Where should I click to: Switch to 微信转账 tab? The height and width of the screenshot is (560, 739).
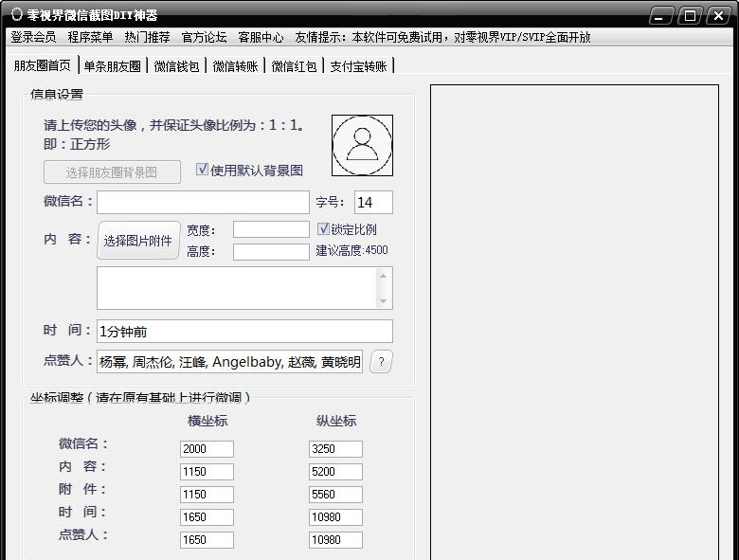click(x=235, y=66)
